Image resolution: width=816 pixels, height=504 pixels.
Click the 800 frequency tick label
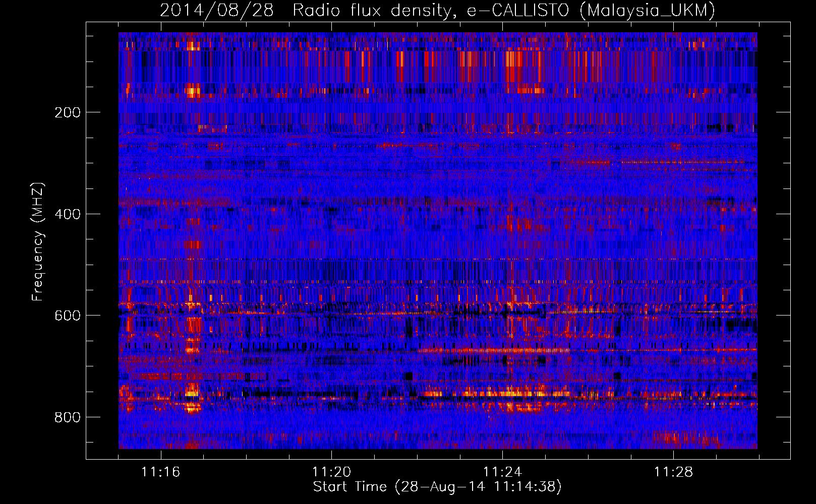tap(68, 417)
